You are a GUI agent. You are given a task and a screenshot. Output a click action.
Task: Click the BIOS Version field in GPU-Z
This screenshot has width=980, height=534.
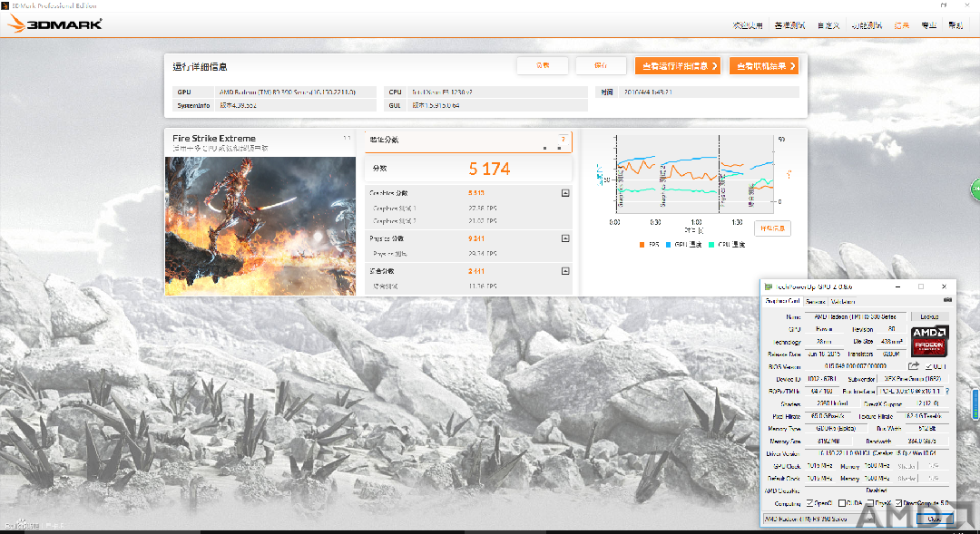(x=855, y=366)
